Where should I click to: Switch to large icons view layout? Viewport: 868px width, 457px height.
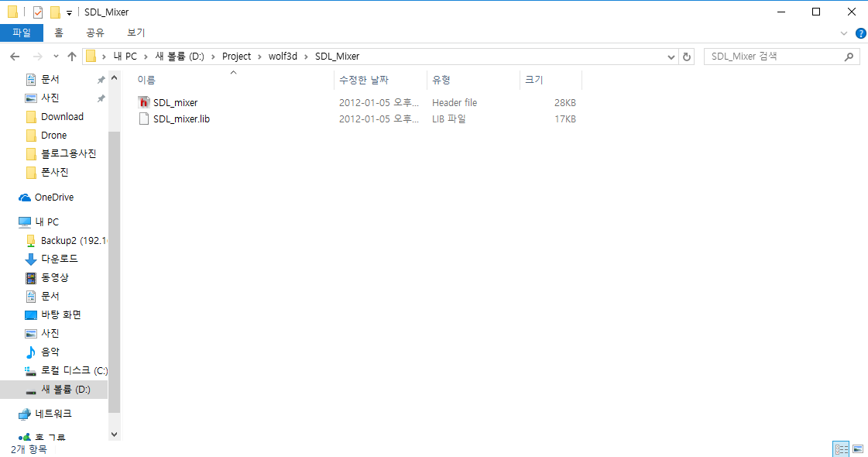click(857, 448)
